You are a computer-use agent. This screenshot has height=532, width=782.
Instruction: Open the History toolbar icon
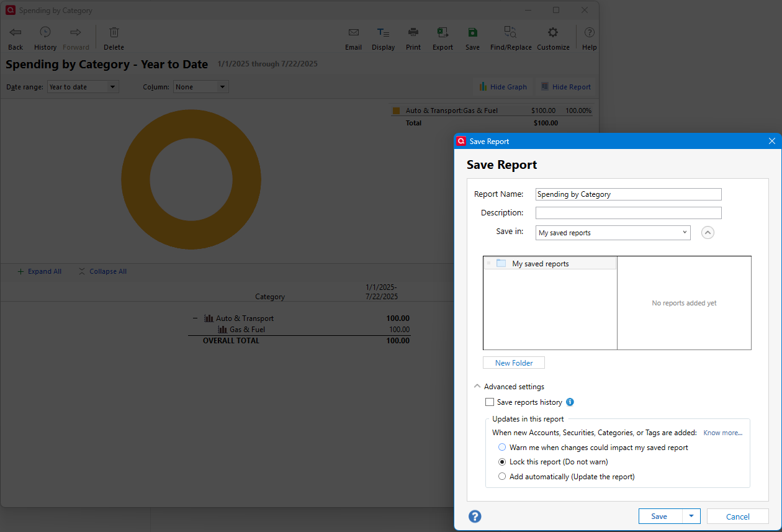[45, 38]
